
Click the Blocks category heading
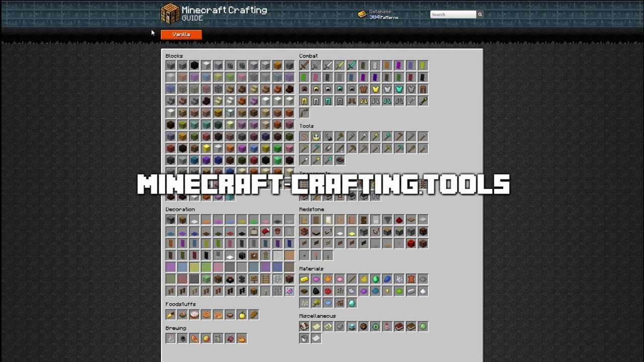tap(174, 56)
